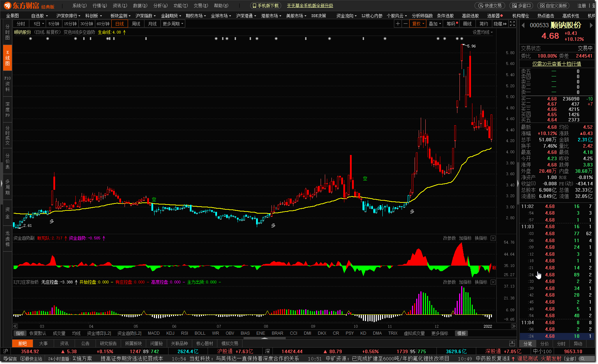Screen dimensions: 598x364
Task: Open 深度F9 sidebar panel
Action: [x=7, y=110]
